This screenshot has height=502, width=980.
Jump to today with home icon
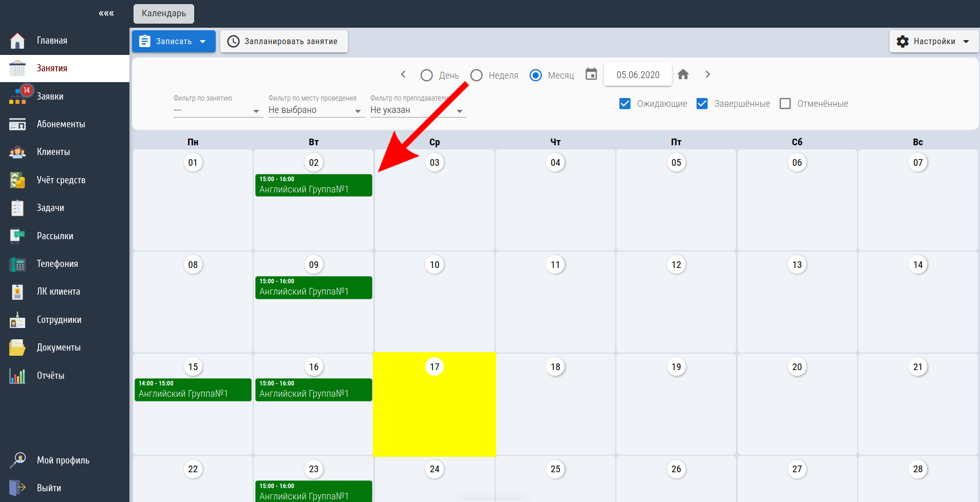tap(683, 74)
